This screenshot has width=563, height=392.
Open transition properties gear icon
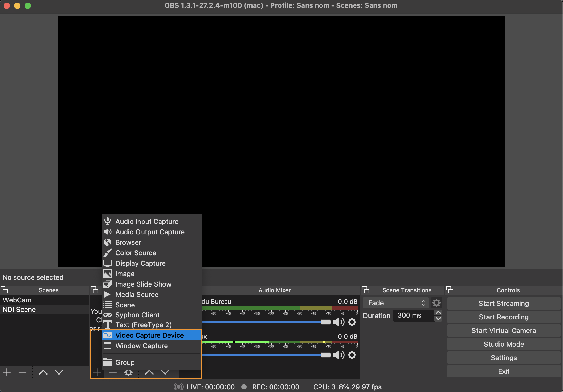[x=436, y=303]
